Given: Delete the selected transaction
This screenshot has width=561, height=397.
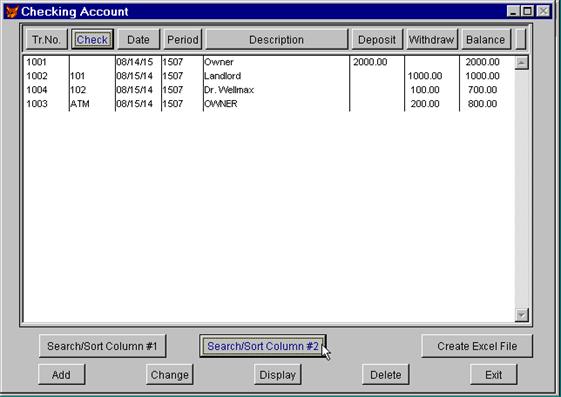Looking at the screenshot, I should pyautogui.click(x=386, y=374).
